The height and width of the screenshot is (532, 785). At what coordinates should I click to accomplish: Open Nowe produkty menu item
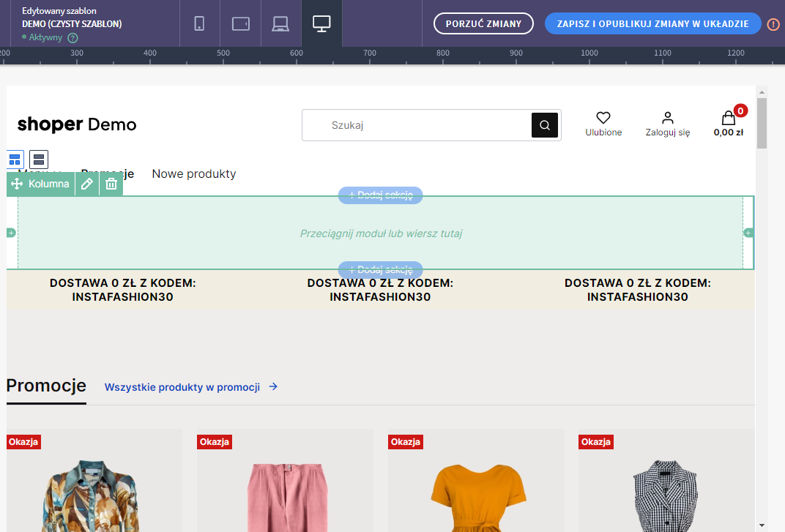[194, 173]
